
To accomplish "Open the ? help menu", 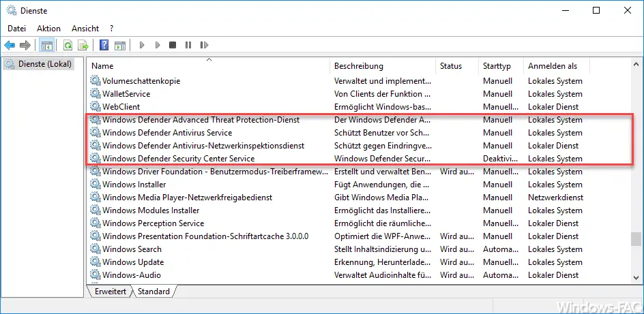I will click(111, 29).
